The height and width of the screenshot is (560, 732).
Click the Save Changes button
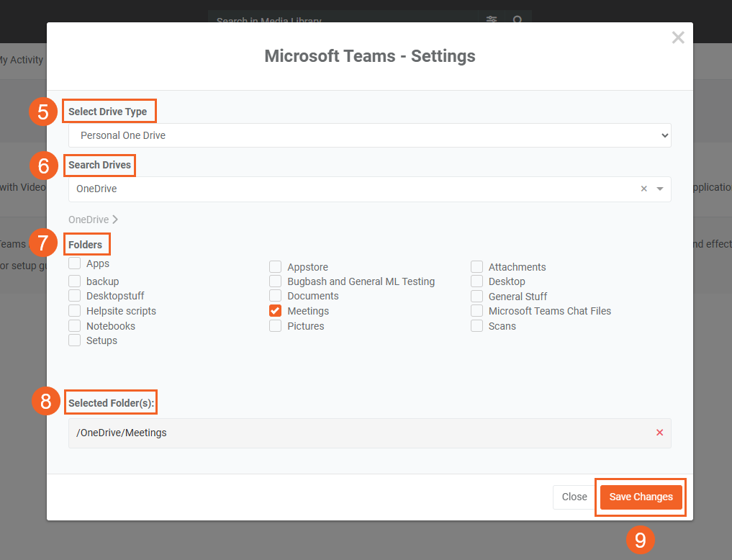(x=641, y=497)
